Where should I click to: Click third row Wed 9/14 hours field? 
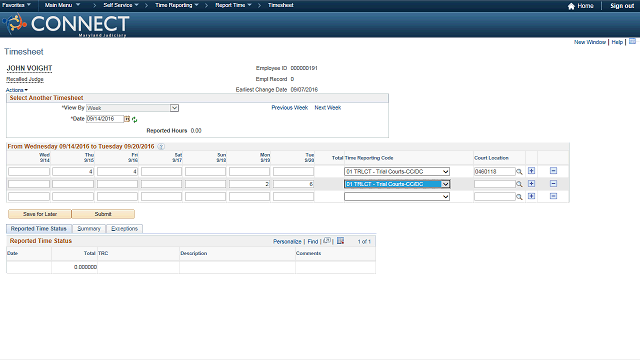29,197
